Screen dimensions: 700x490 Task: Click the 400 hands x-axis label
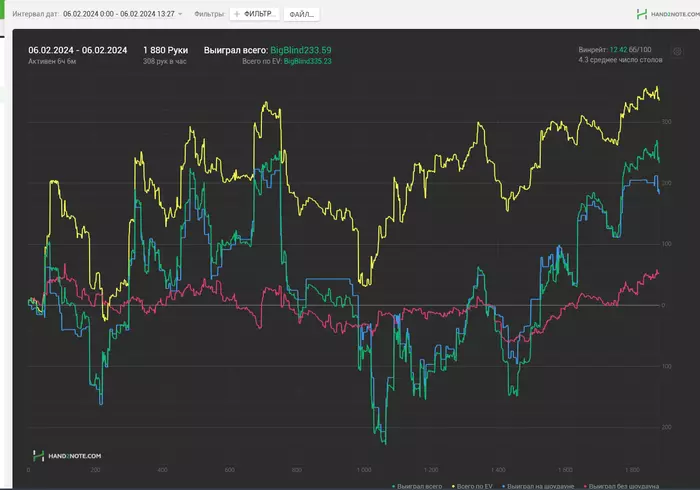tap(162, 469)
